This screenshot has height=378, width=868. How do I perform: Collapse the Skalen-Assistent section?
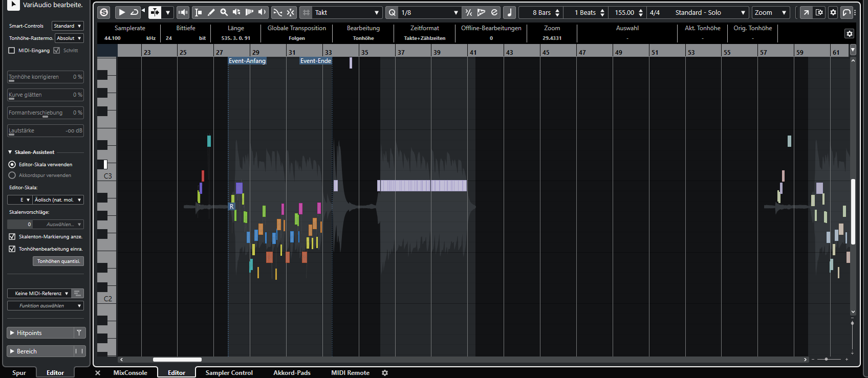[x=10, y=152]
